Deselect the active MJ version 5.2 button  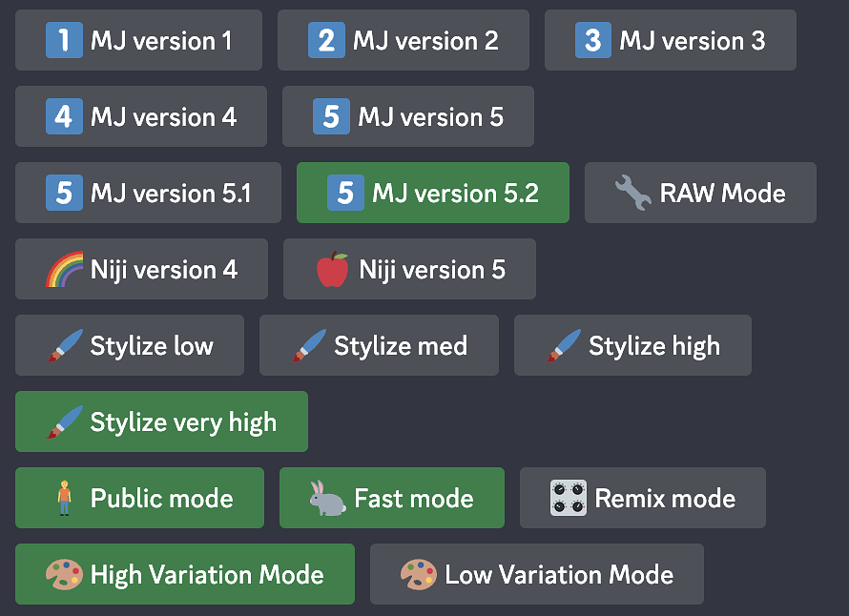(x=433, y=193)
